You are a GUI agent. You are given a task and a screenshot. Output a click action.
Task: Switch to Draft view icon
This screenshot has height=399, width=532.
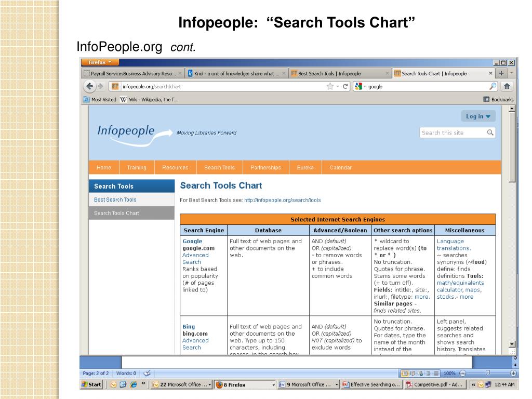[x=436, y=373]
